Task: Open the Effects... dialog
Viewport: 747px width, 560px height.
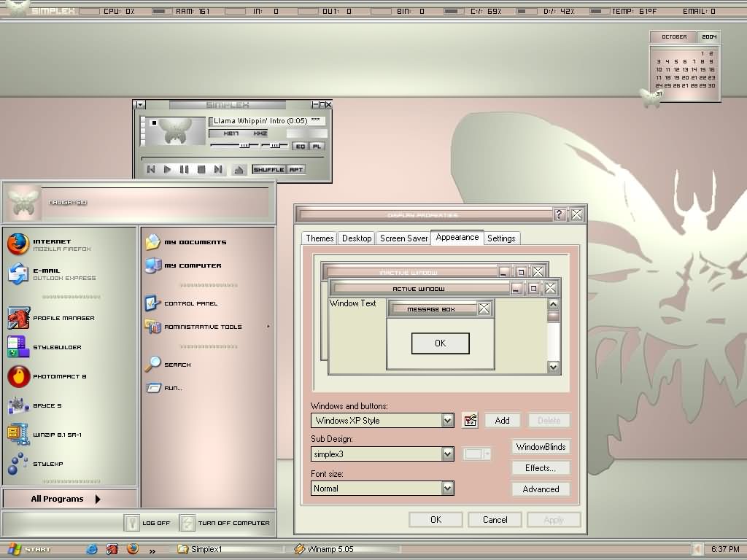Action: coord(541,468)
